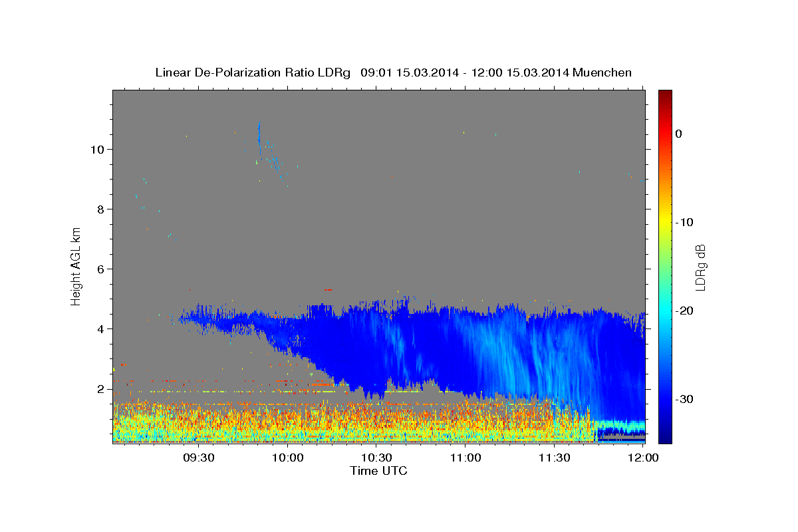This screenshot has width=798, height=532.
Task: Click the 'Height AGL km' axis label
Action: tap(76, 267)
